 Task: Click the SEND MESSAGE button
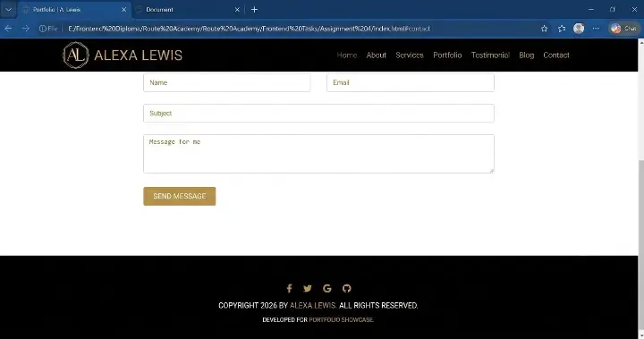click(180, 196)
